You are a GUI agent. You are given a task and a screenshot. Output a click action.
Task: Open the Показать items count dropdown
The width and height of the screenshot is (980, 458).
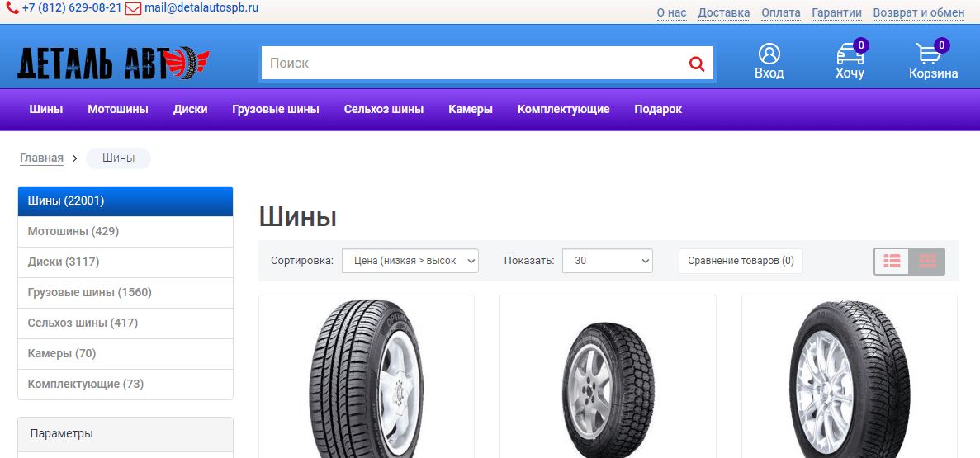pyautogui.click(x=607, y=261)
